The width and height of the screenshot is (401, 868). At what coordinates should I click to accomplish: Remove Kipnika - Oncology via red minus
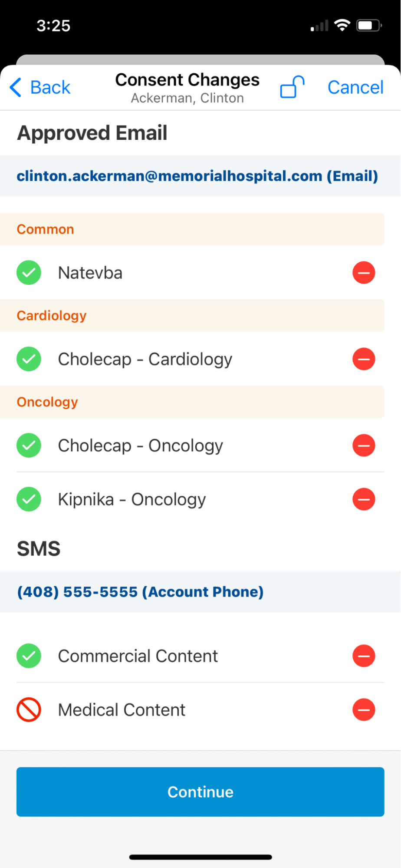(x=363, y=499)
